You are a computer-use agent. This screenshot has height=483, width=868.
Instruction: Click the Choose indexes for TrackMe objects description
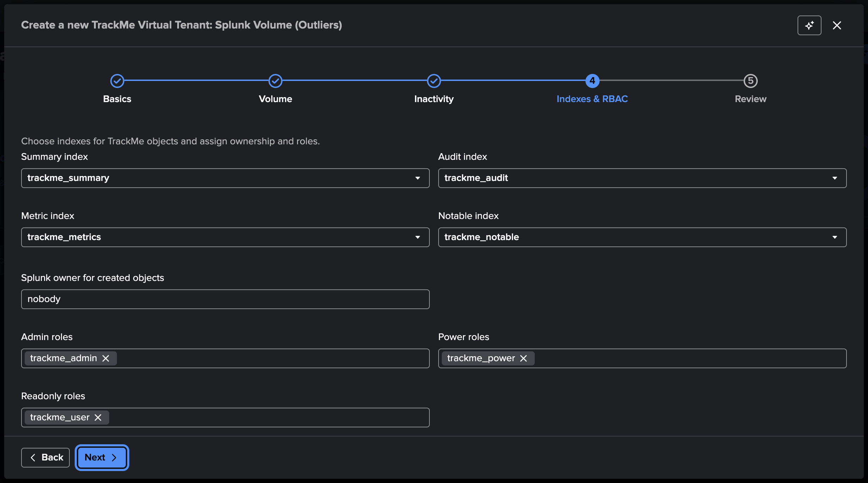point(170,141)
